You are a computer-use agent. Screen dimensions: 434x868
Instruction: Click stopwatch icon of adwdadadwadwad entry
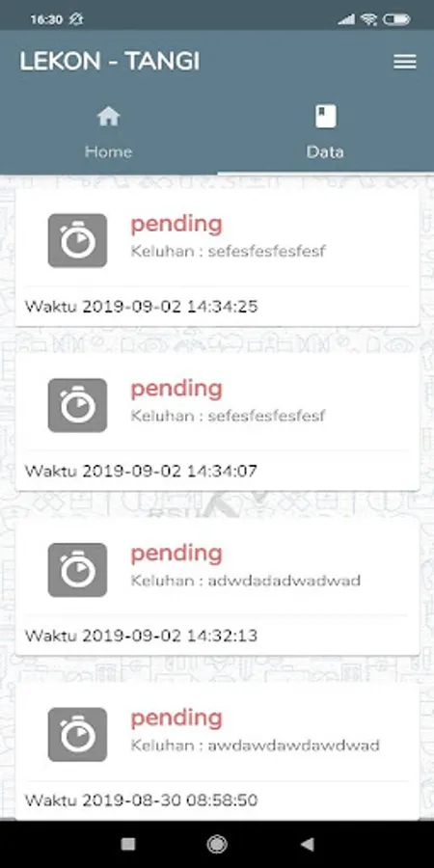77,570
